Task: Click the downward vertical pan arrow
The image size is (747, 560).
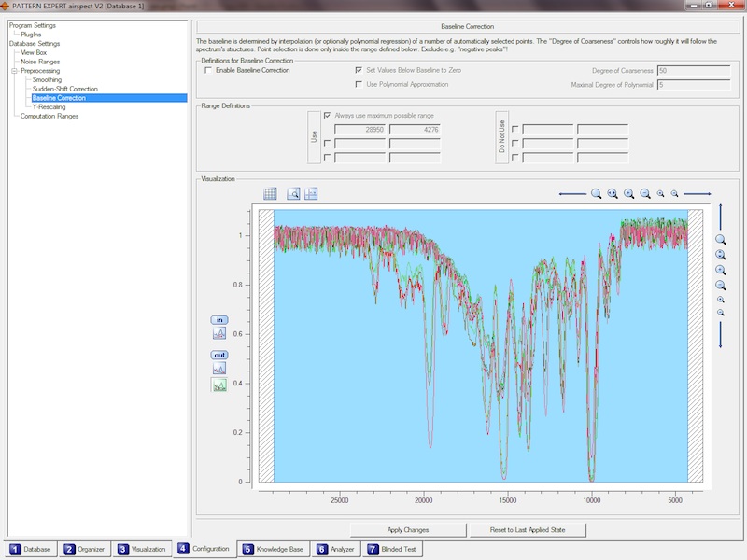Action: (720, 336)
